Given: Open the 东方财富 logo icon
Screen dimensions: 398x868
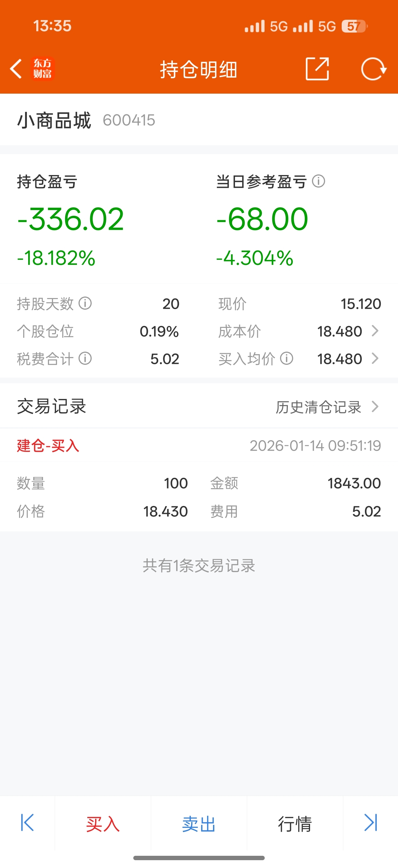Looking at the screenshot, I should (43, 69).
